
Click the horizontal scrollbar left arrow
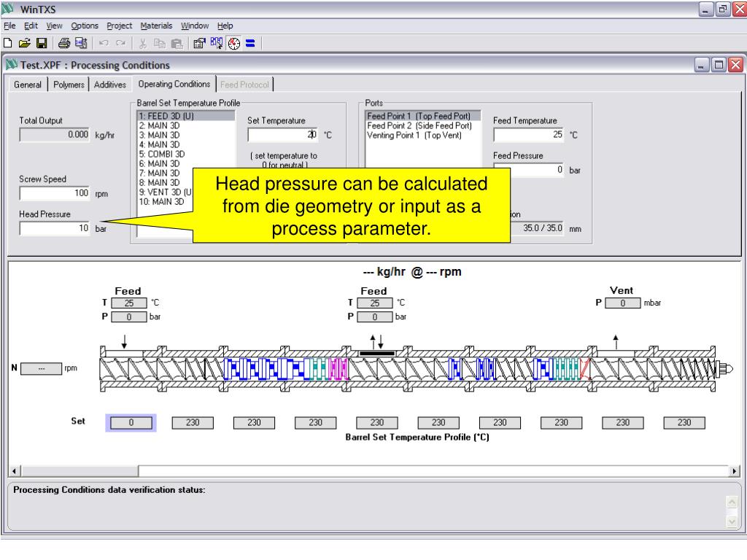click(x=15, y=471)
